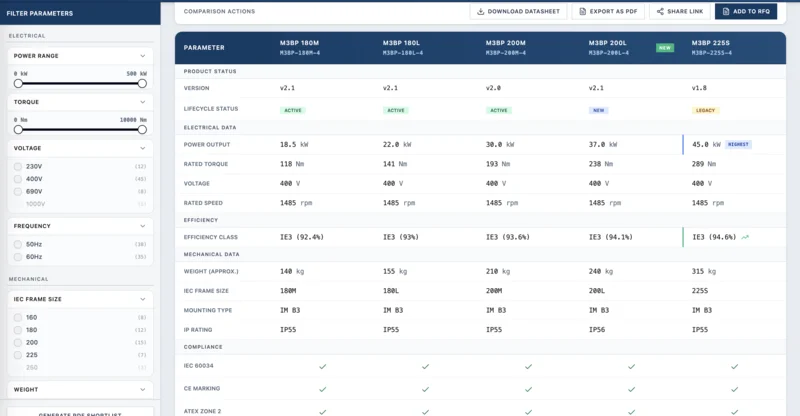This screenshot has width=800, height=416.
Task: Tick the 225 IEC frame size checkbox
Action: pyautogui.click(x=18, y=354)
